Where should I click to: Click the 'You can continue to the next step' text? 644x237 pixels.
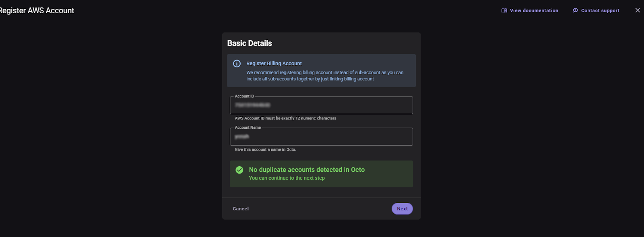(287, 178)
